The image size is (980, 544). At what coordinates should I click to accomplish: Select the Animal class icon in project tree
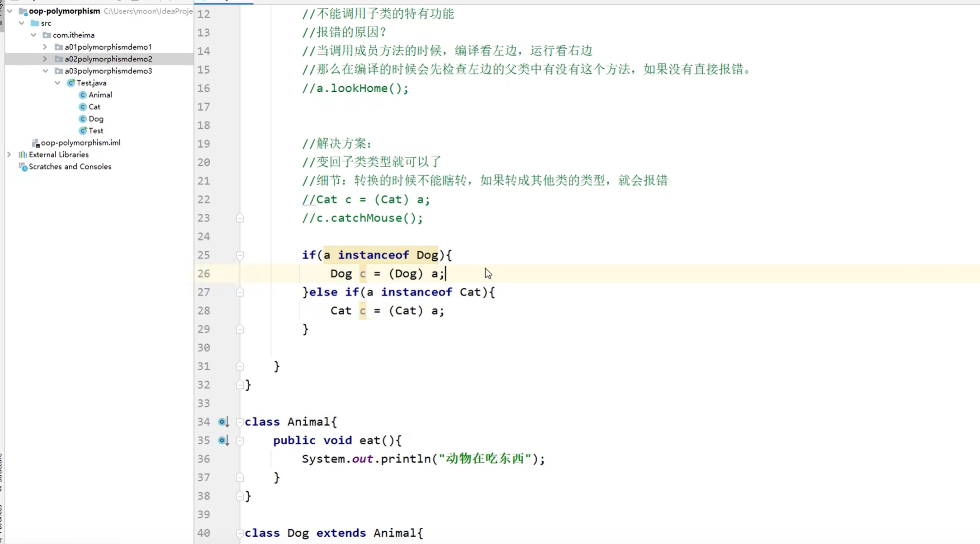coord(83,95)
